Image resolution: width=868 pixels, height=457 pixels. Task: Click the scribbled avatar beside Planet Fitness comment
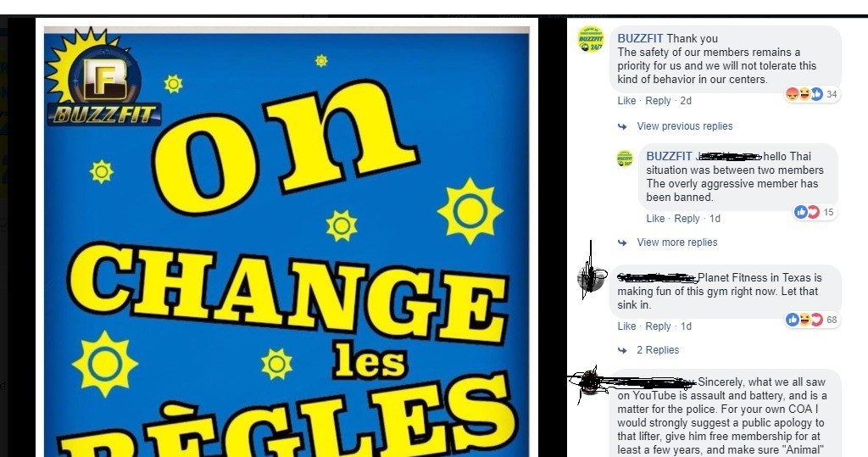[x=591, y=278]
